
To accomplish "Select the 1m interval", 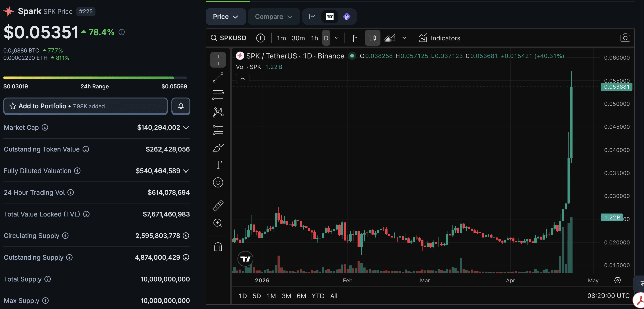I will tap(281, 38).
